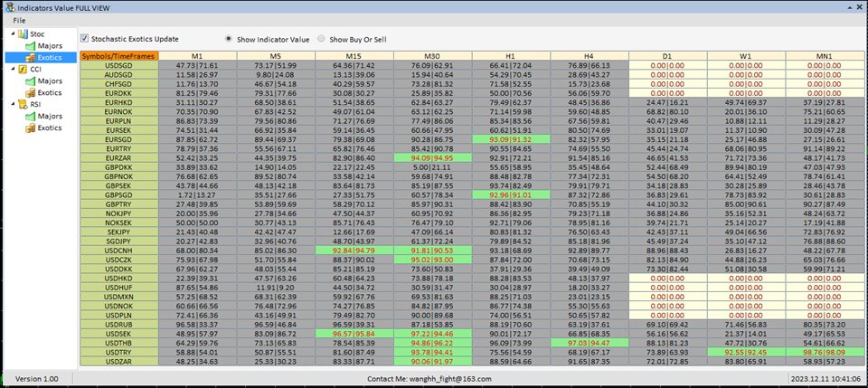Click the MN1 column header

click(x=825, y=56)
